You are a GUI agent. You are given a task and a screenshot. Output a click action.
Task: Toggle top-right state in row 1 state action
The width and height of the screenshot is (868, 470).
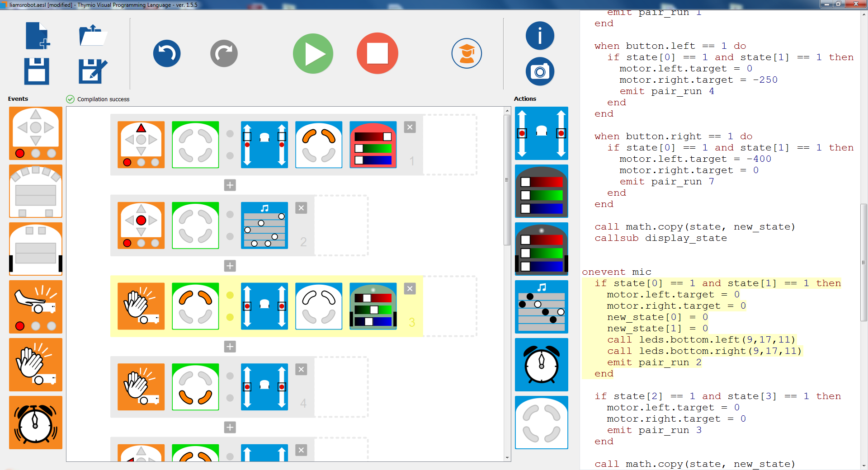(328, 136)
